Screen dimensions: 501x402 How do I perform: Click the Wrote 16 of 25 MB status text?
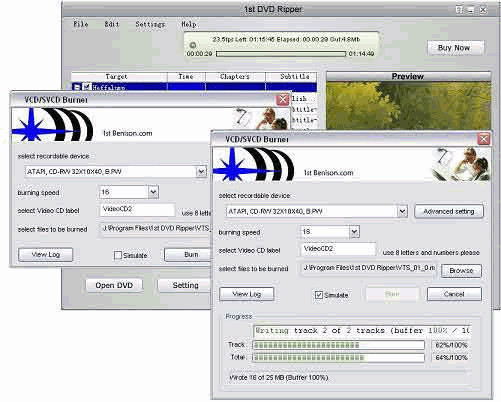[279, 378]
